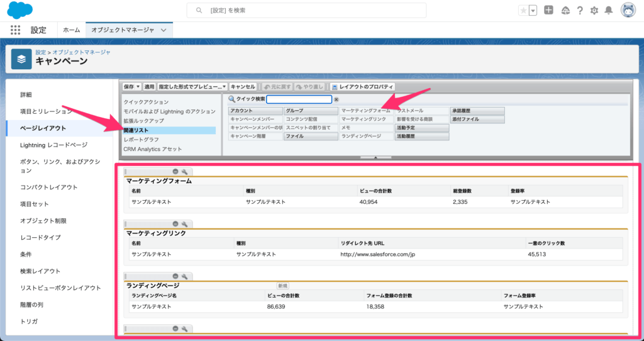Open the オブジェクトマネージャ tab chevron

pyautogui.click(x=164, y=30)
